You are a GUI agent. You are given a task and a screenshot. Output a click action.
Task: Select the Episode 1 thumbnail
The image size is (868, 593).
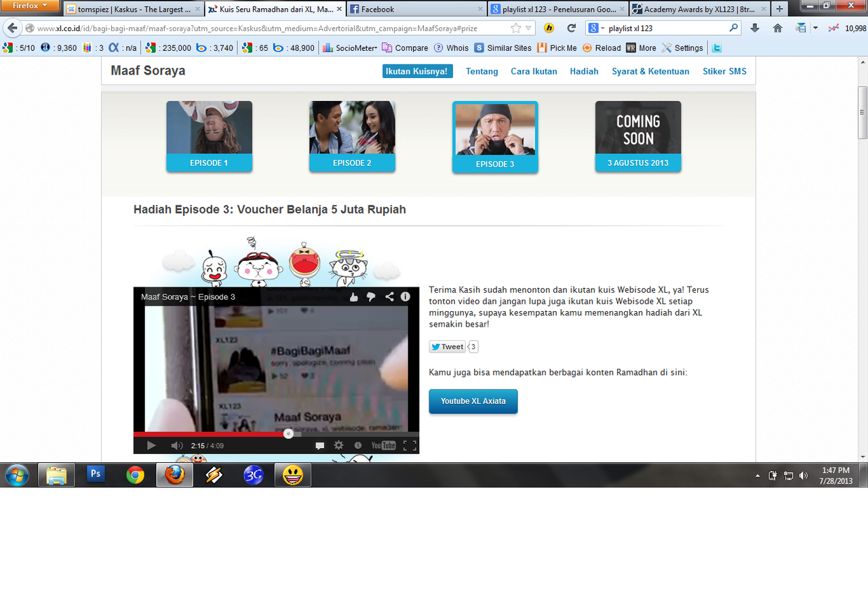pyautogui.click(x=209, y=136)
